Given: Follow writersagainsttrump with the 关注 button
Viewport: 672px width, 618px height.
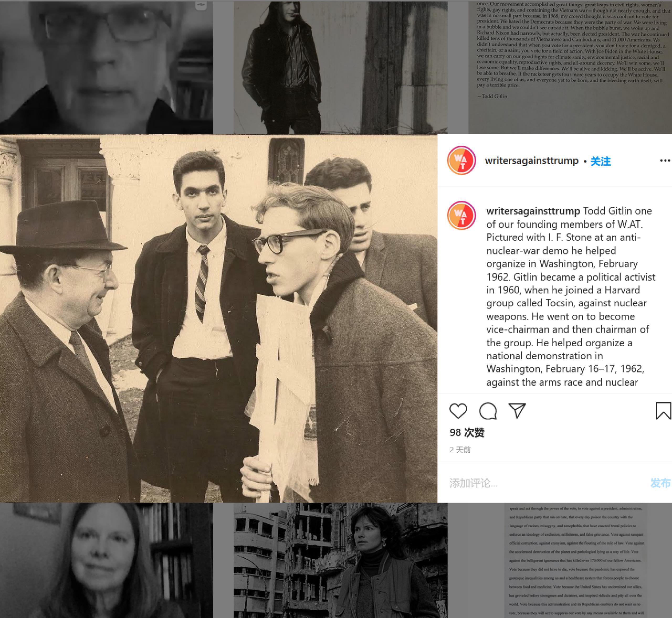Looking at the screenshot, I should [600, 162].
